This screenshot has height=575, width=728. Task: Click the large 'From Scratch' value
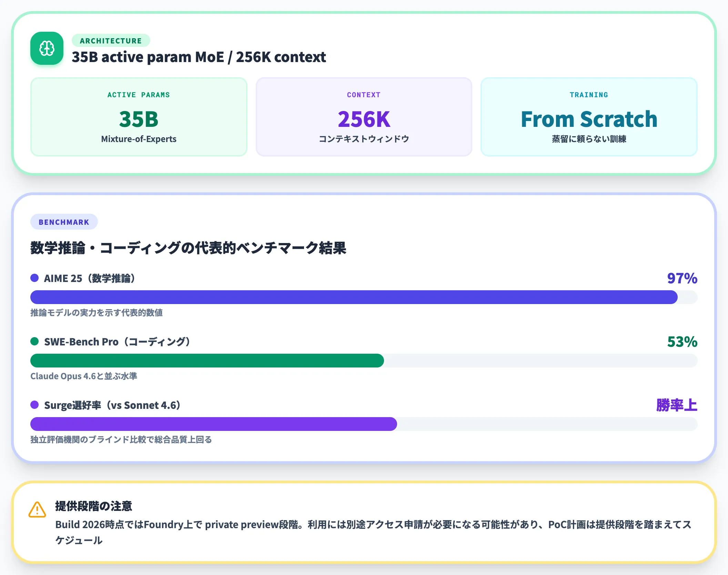pos(589,119)
